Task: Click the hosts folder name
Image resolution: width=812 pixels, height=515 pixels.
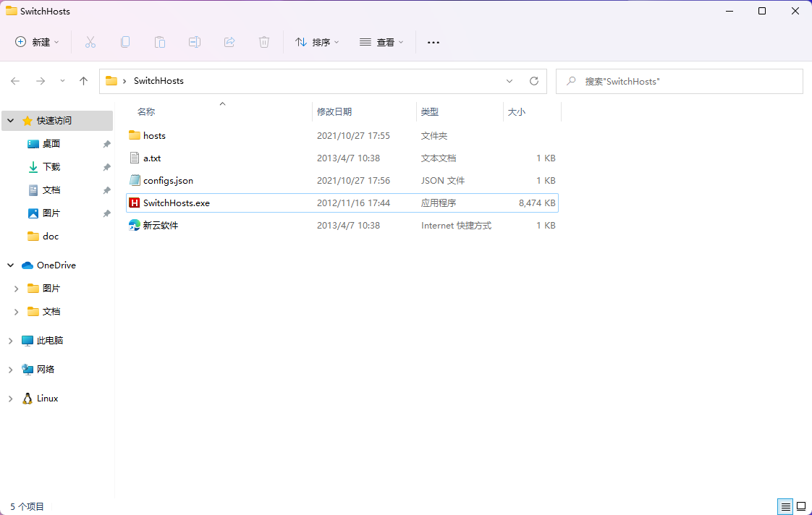Action: tap(154, 135)
